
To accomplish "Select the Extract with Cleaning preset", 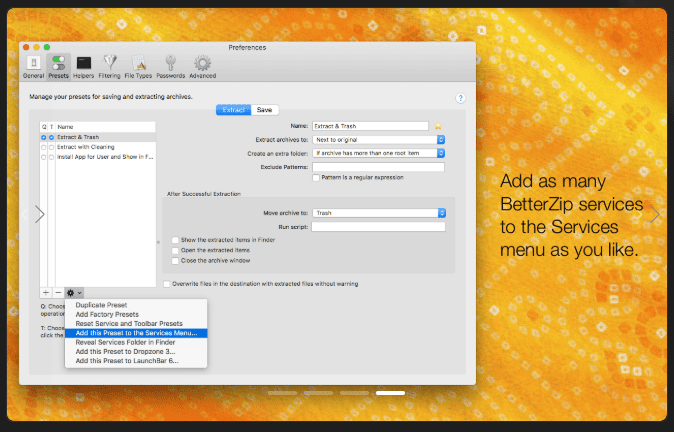I will 98,147.
